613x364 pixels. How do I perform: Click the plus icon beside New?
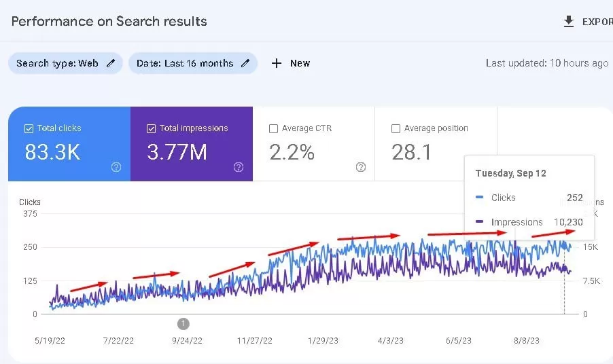(276, 63)
